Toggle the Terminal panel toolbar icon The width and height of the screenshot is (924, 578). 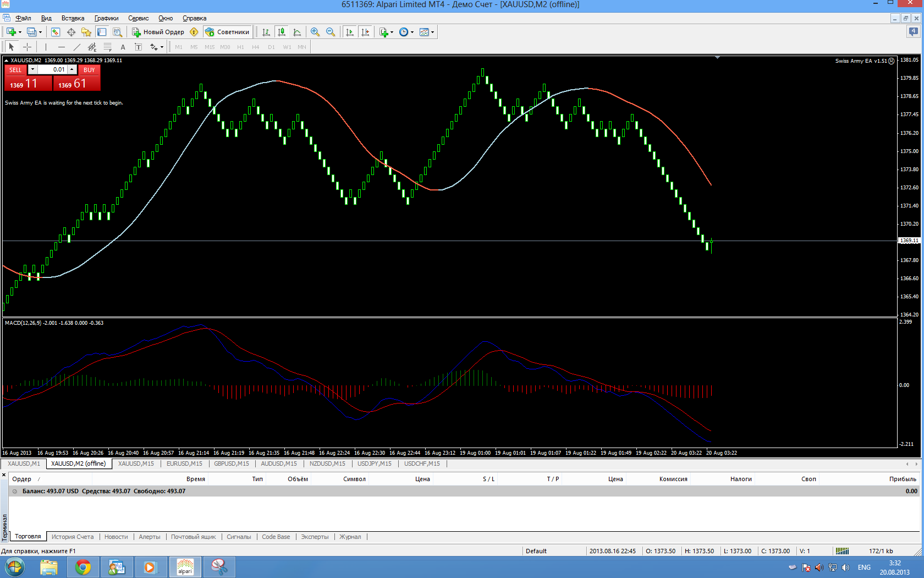coord(102,32)
